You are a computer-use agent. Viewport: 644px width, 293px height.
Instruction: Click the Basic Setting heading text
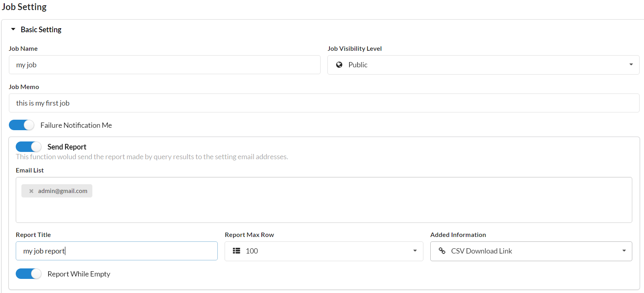(x=41, y=29)
